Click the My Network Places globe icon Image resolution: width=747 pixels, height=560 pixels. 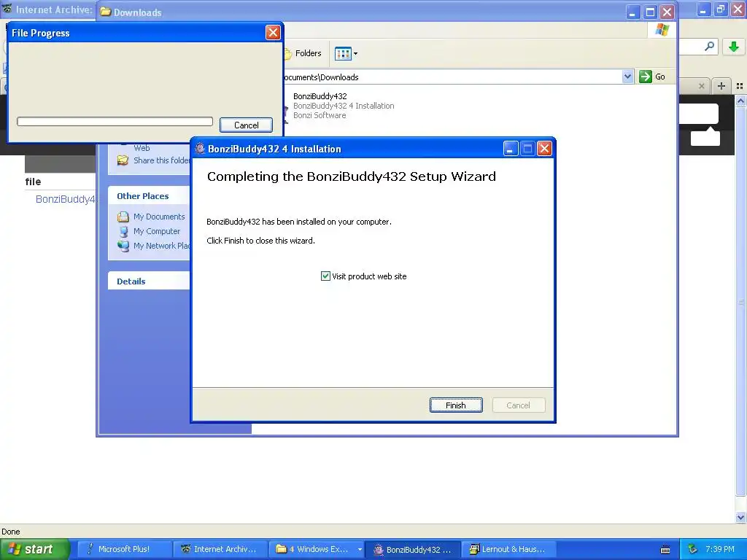click(x=123, y=246)
